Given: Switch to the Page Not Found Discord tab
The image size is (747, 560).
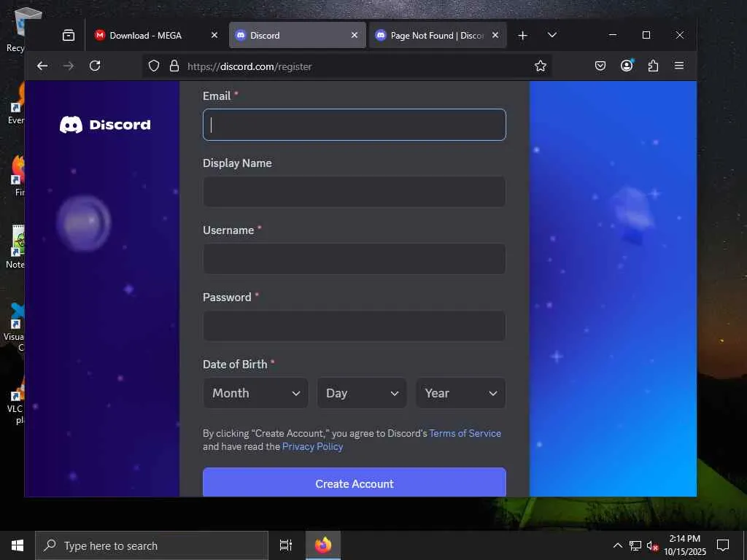Looking at the screenshot, I should (x=438, y=35).
